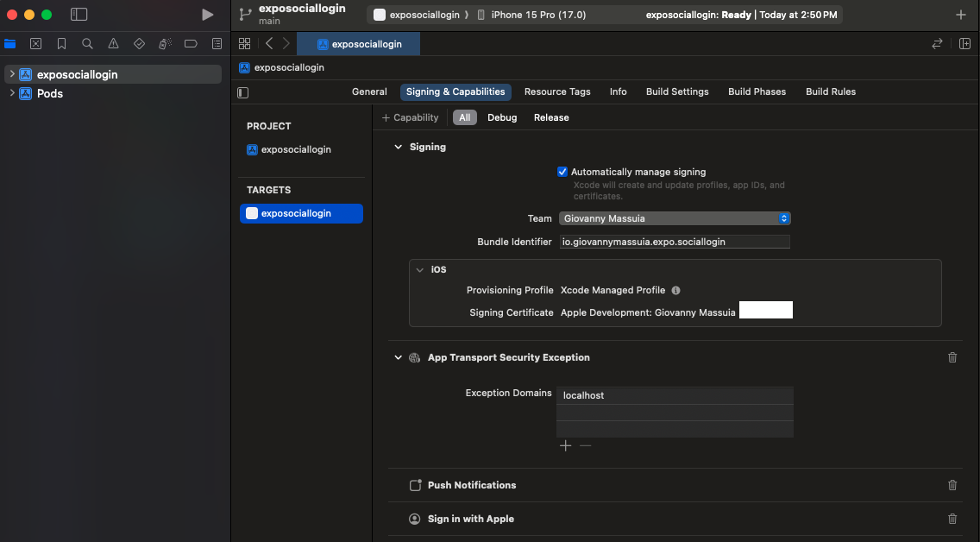Expand the Pods project in navigator

pyautogui.click(x=12, y=93)
